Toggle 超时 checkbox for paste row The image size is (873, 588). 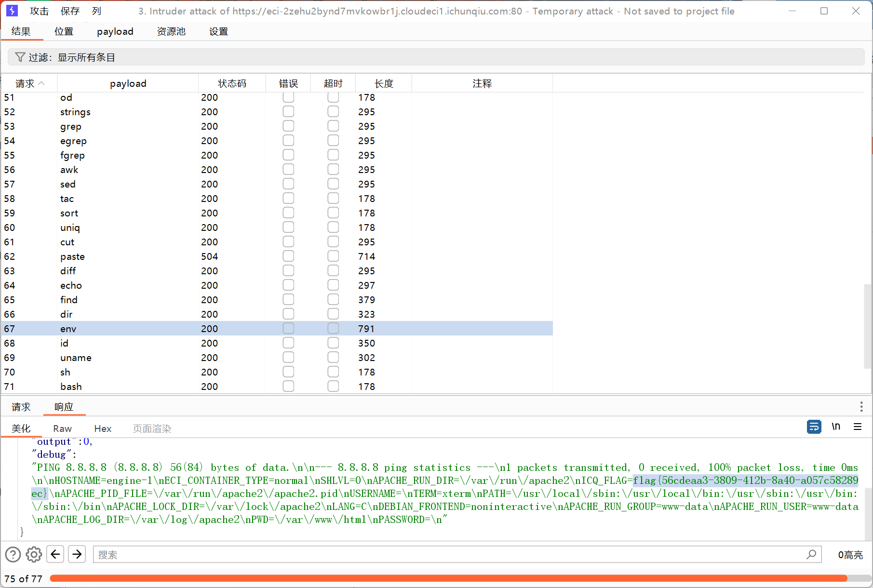click(x=333, y=256)
